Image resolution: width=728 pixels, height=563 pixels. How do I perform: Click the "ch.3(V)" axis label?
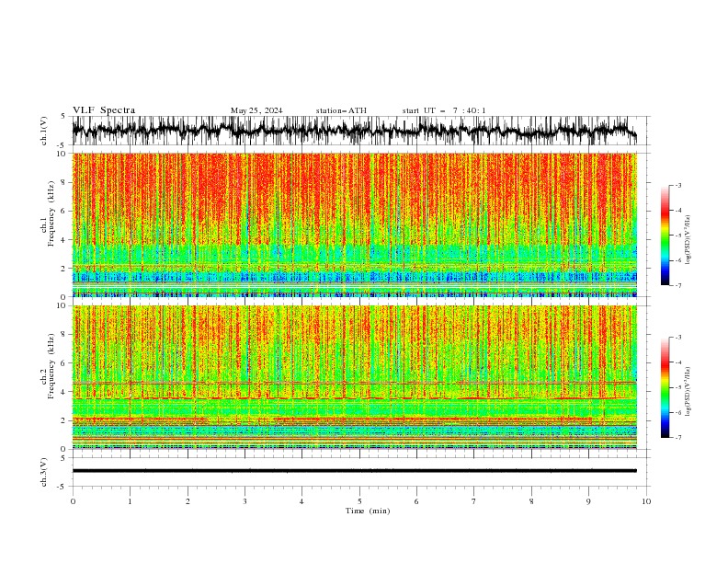(x=44, y=472)
